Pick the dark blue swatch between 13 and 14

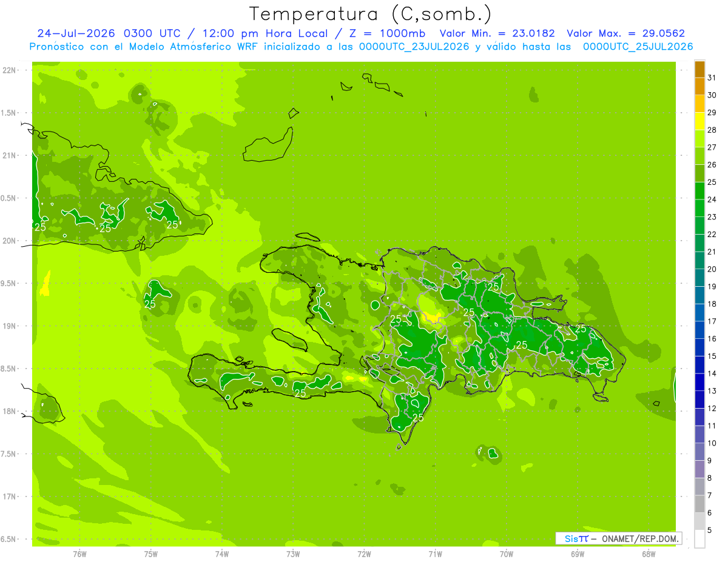pos(699,382)
